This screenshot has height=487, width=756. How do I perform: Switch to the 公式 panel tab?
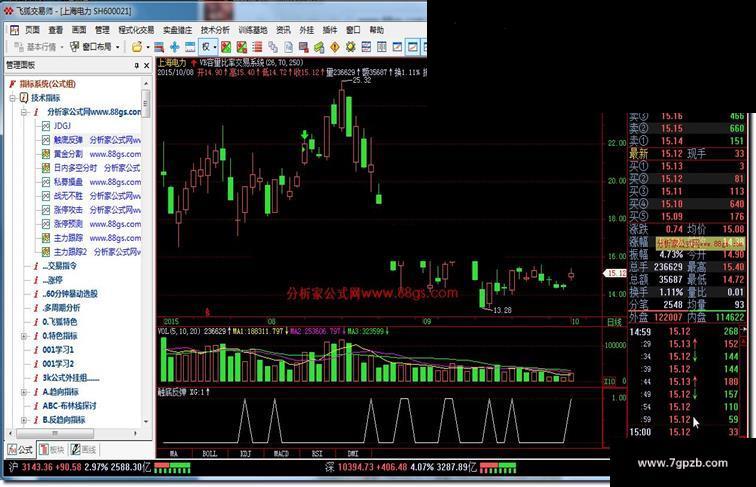coord(20,450)
